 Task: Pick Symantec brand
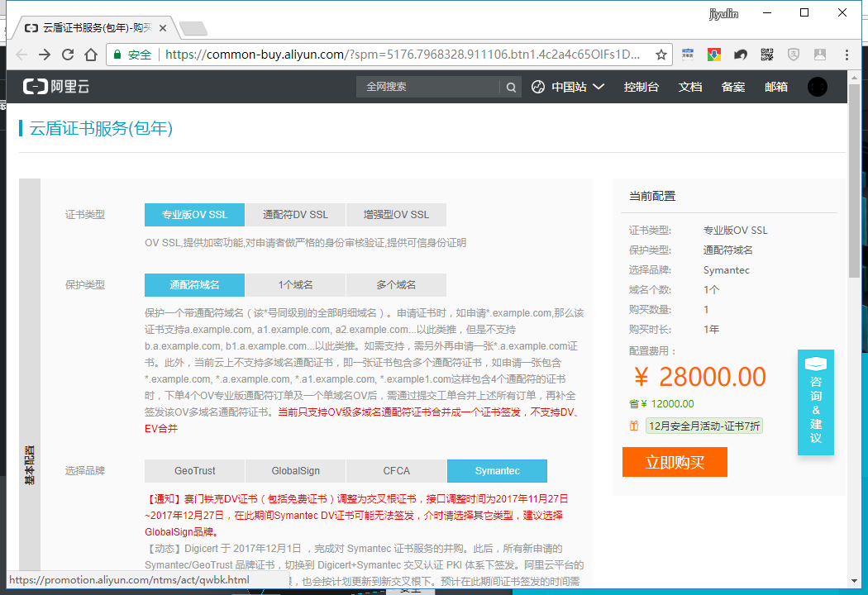497,471
